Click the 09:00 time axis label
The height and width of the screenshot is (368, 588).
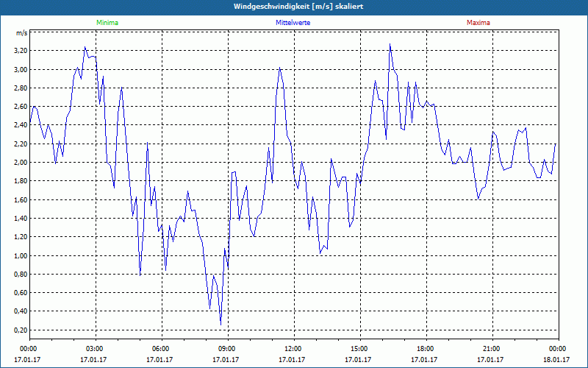click(227, 349)
